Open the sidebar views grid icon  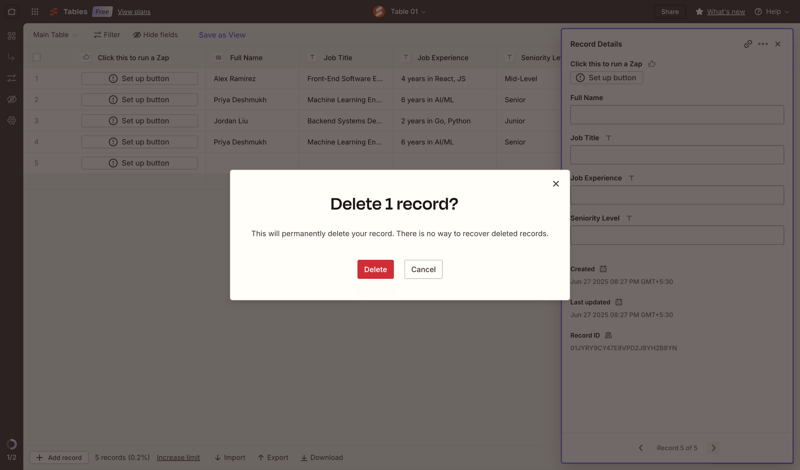pos(11,36)
